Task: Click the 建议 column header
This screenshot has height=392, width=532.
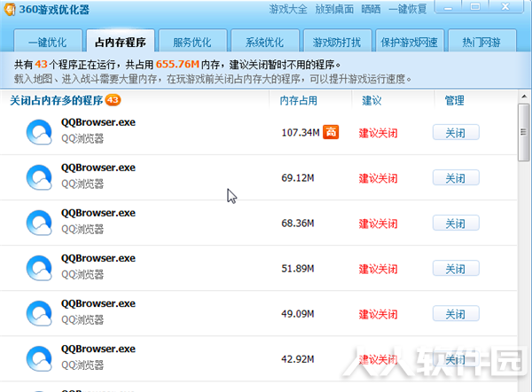Action: [372, 100]
